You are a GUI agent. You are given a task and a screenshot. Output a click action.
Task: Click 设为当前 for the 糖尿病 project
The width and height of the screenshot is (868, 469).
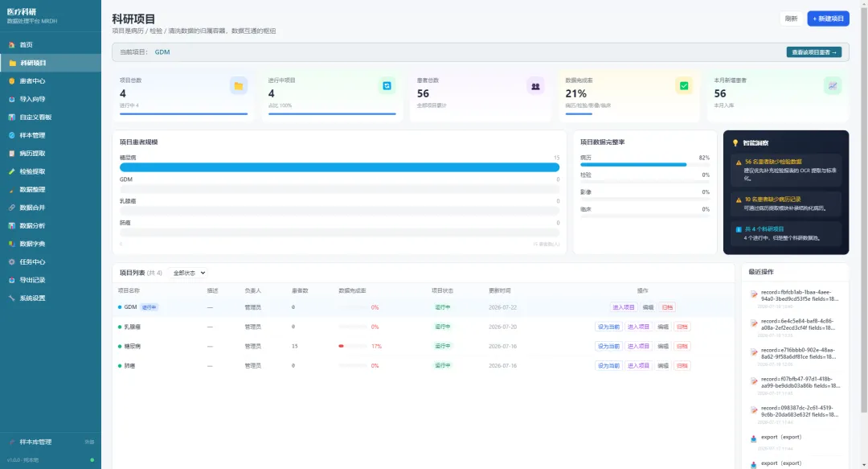point(608,346)
